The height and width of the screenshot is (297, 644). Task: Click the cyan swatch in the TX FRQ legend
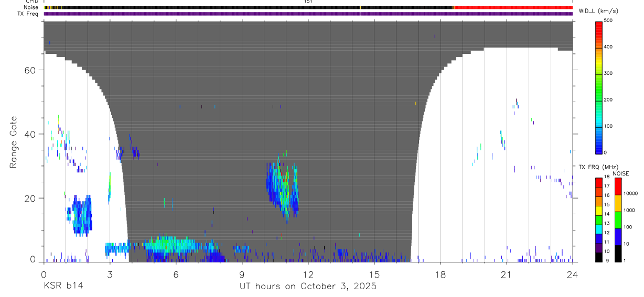(599, 228)
